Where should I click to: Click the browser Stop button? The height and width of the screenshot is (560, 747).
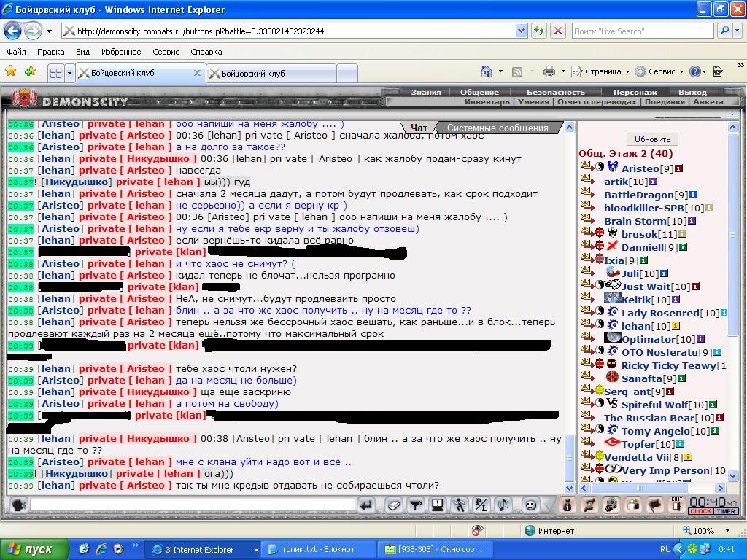(x=558, y=31)
